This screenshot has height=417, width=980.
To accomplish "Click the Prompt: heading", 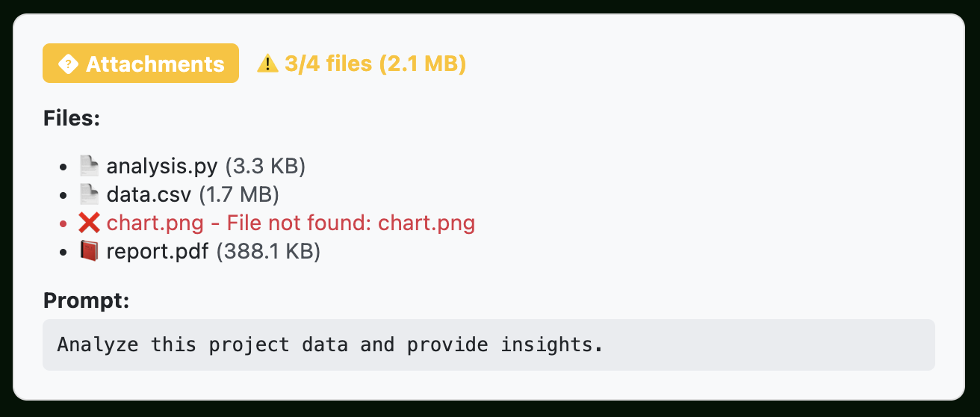I will [x=87, y=300].
